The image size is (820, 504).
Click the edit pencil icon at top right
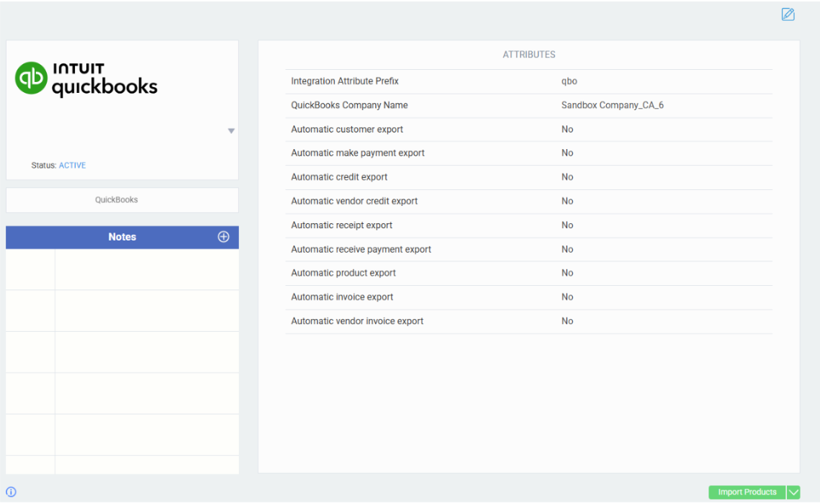click(788, 14)
